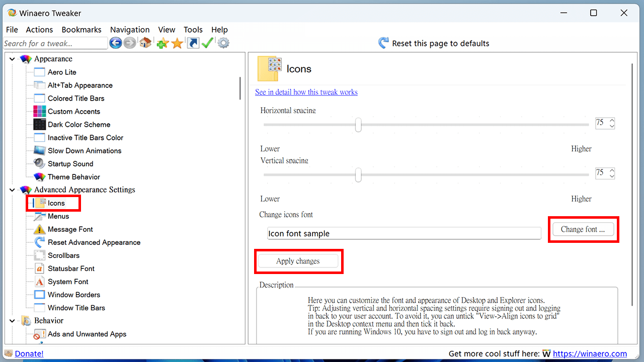
Task: Click the Search for a tweak field
Action: [55, 43]
